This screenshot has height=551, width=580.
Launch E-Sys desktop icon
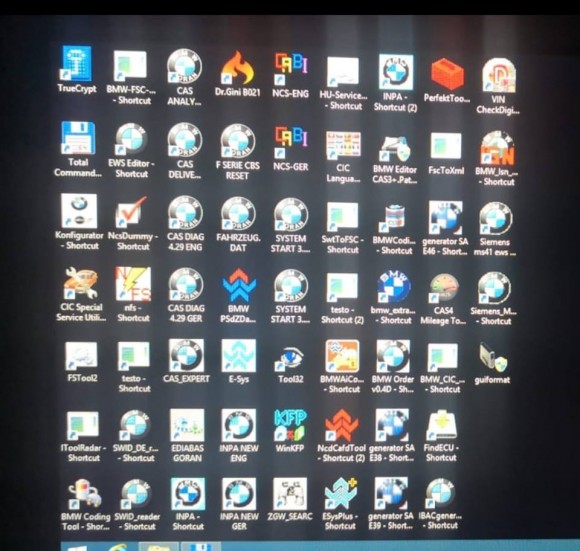239,356
